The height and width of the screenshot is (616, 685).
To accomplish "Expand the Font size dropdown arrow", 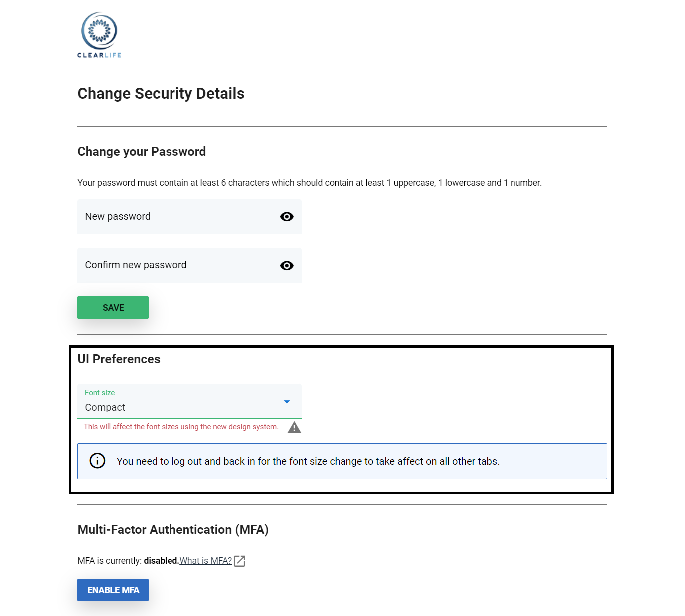I will pyautogui.click(x=287, y=402).
